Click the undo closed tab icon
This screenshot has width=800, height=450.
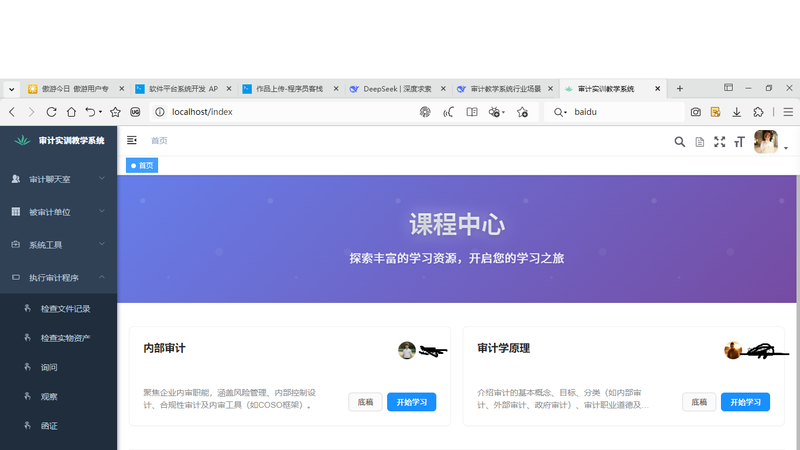tap(90, 112)
